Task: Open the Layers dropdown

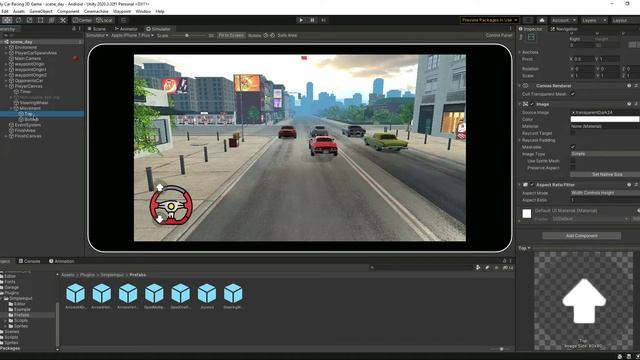Action: [x=593, y=20]
